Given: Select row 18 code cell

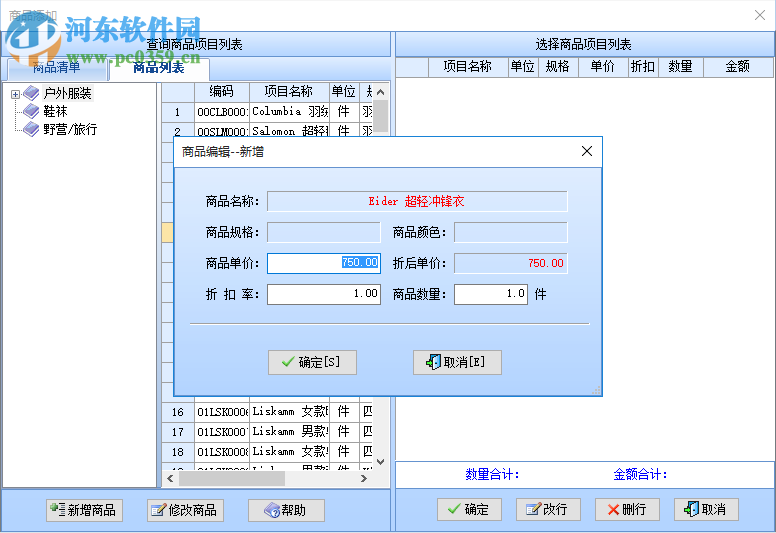Looking at the screenshot, I should click(x=222, y=452).
